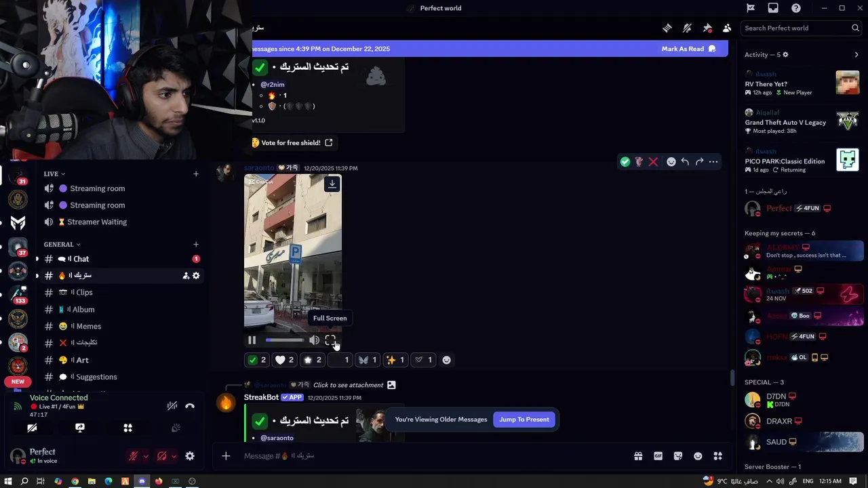This screenshot has height=488, width=868.
Task: Expand Activity panel chevron
Action: point(856,55)
